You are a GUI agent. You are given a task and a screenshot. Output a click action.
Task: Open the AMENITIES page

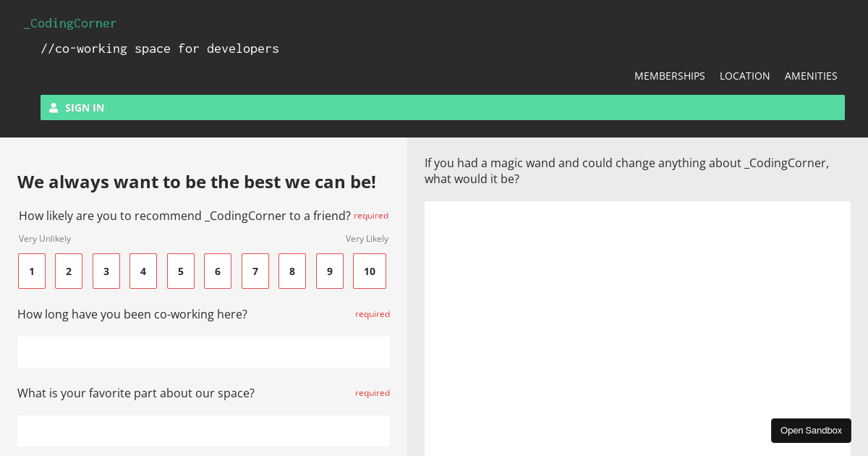pyautogui.click(x=811, y=75)
